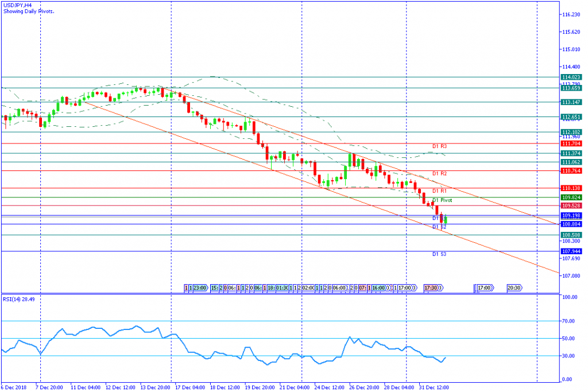588x392 pixels.
Task: Click the '24 Dec 12:00' time label
Action: pos(330,387)
